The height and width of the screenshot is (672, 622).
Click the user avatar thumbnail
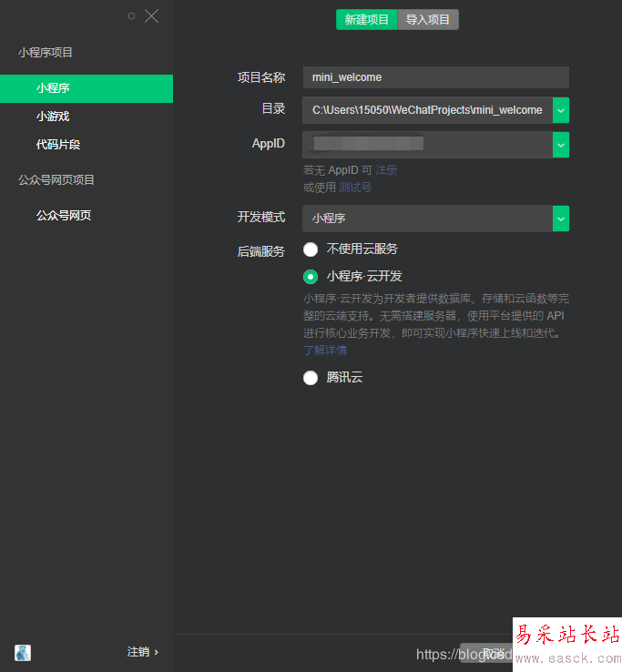pyautogui.click(x=23, y=653)
